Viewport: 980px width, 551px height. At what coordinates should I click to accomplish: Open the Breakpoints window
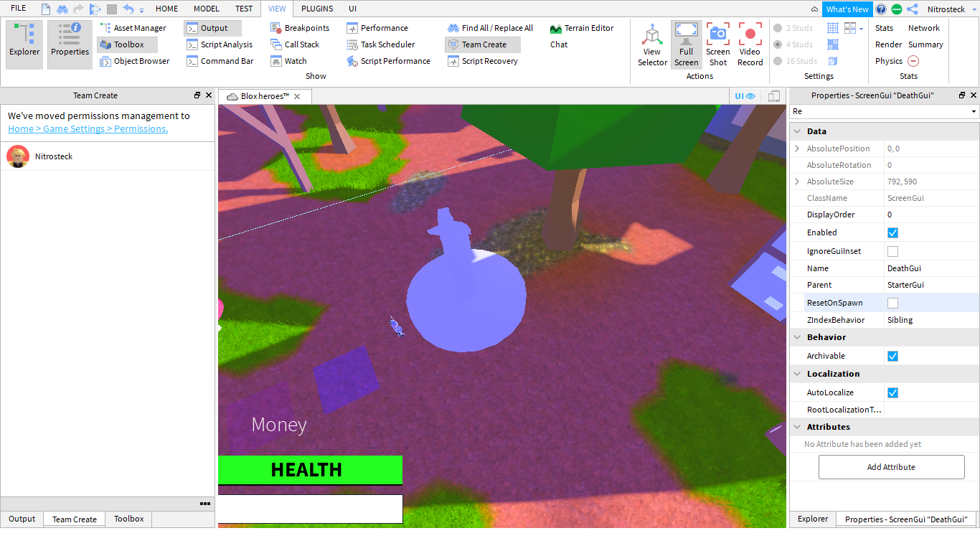click(x=300, y=28)
